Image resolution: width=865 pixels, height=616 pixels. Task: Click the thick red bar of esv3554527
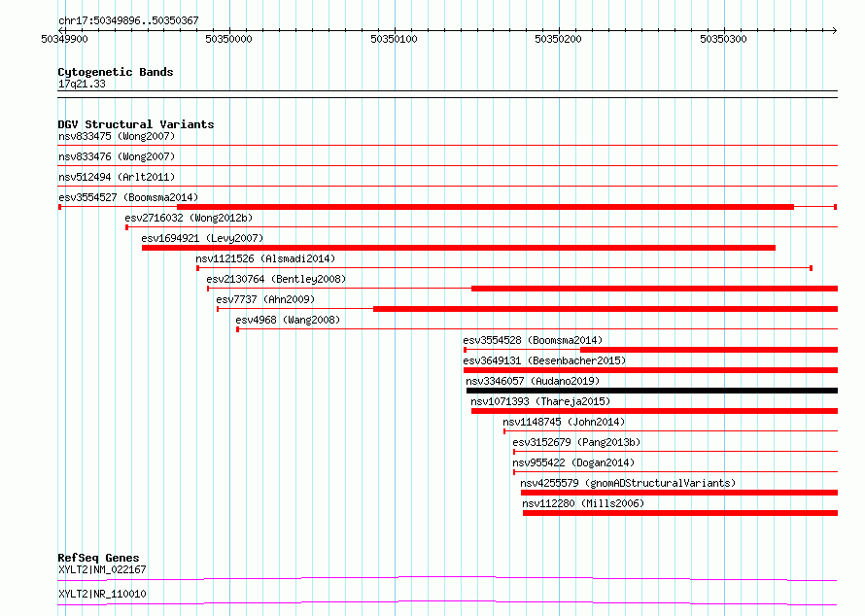(485, 207)
